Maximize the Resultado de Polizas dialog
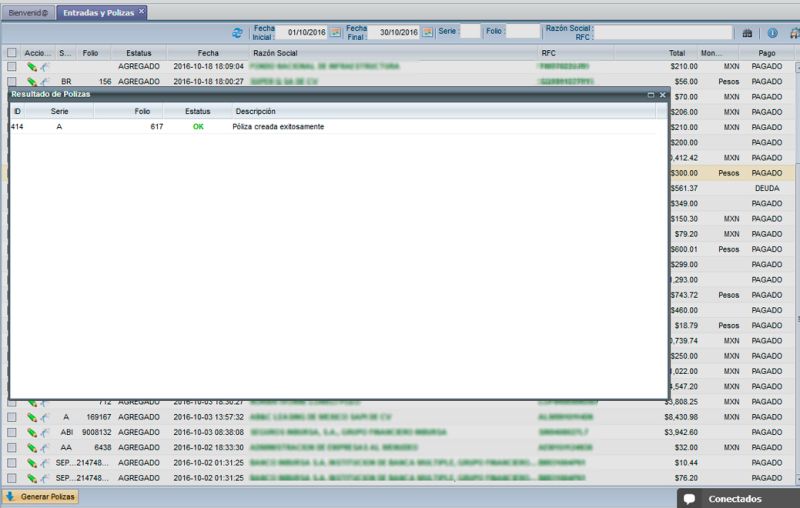800x508 pixels. 651,94
